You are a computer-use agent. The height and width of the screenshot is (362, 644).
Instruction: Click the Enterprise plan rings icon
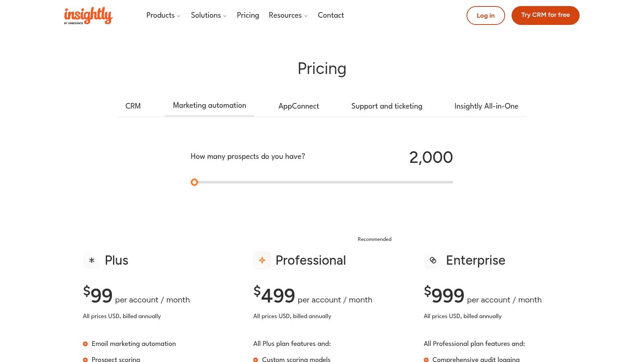coord(433,260)
